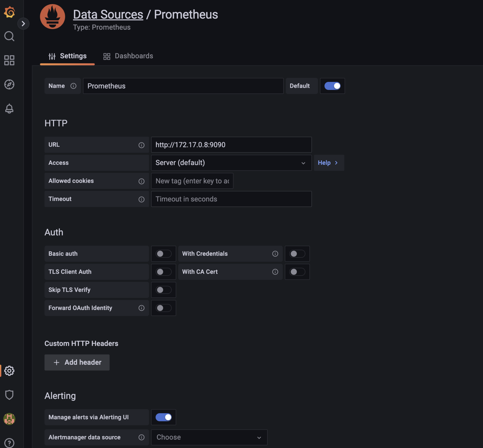Switch to the Dashboards tab
The height and width of the screenshot is (448, 483).
point(128,56)
